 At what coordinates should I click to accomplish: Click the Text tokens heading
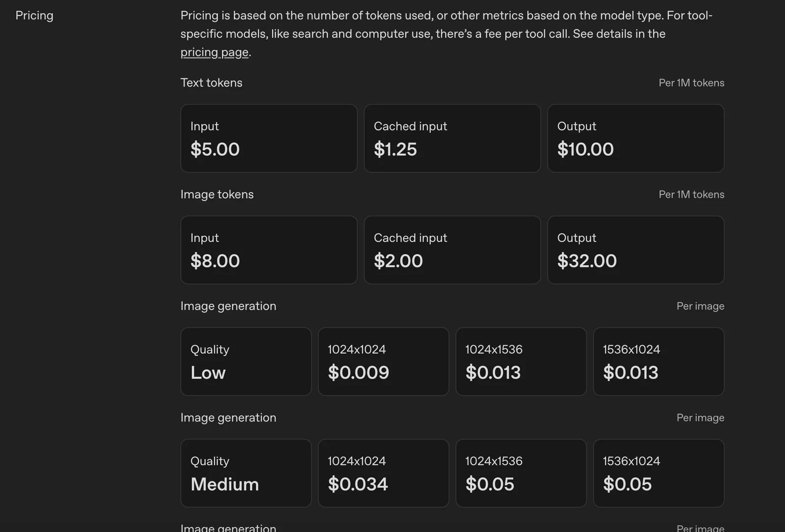click(211, 82)
